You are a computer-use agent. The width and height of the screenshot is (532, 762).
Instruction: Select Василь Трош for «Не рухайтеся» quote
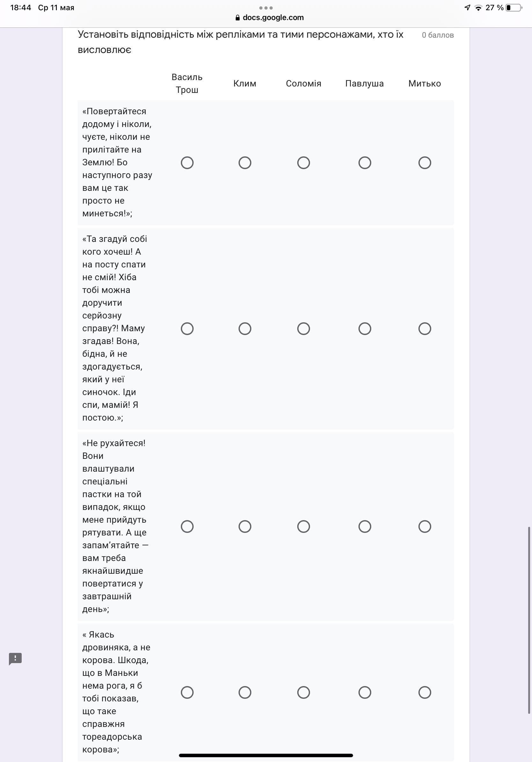pyautogui.click(x=187, y=527)
